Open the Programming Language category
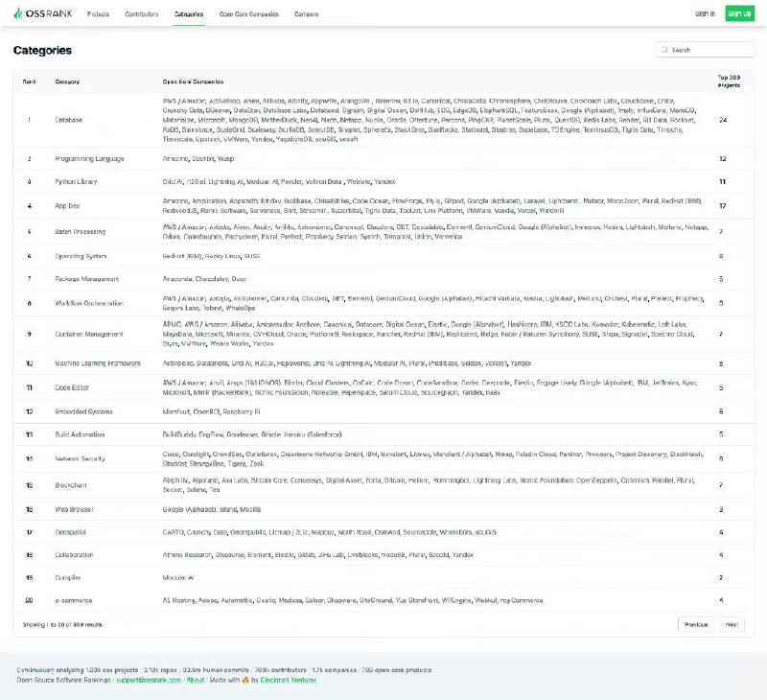The width and height of the screenshot is (767, 700). pyautogui.click(x=87, y=158)
